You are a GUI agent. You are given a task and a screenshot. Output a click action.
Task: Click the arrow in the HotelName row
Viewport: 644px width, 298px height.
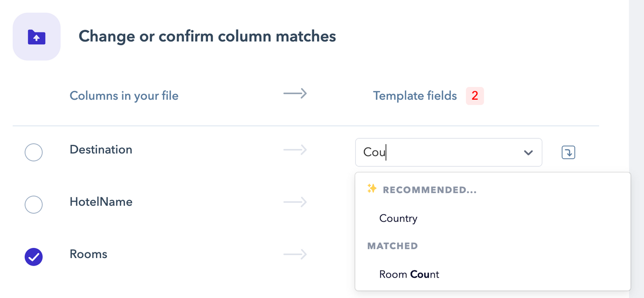(295, 202)
